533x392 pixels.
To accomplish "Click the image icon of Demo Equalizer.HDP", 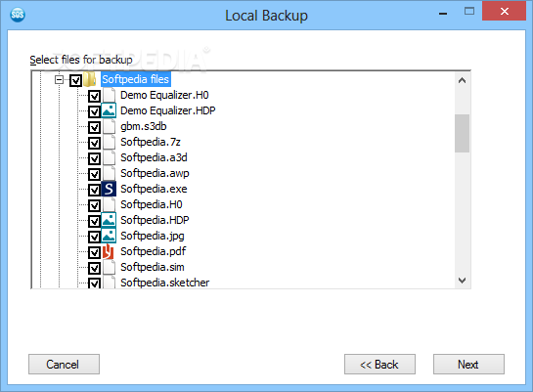I will click(x=109, y=110).
